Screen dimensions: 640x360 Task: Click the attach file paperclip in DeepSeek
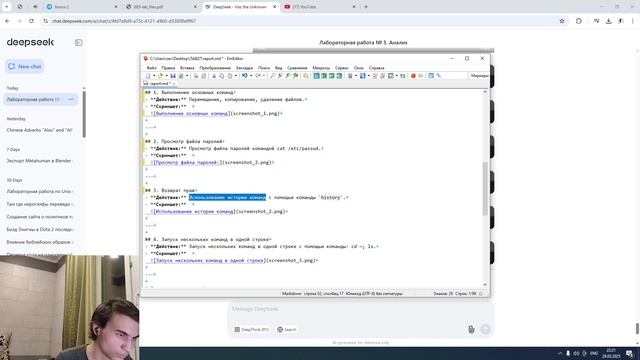(x=471, y=329)
